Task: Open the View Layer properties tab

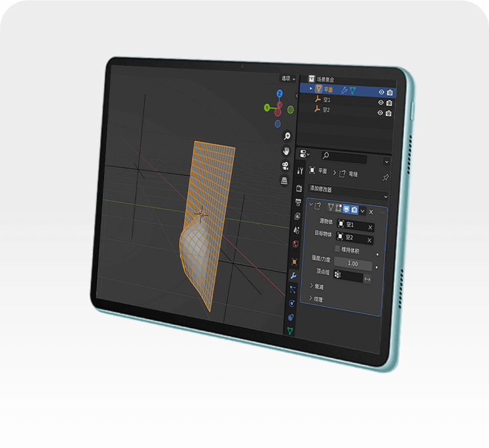Action: (297, 216)
